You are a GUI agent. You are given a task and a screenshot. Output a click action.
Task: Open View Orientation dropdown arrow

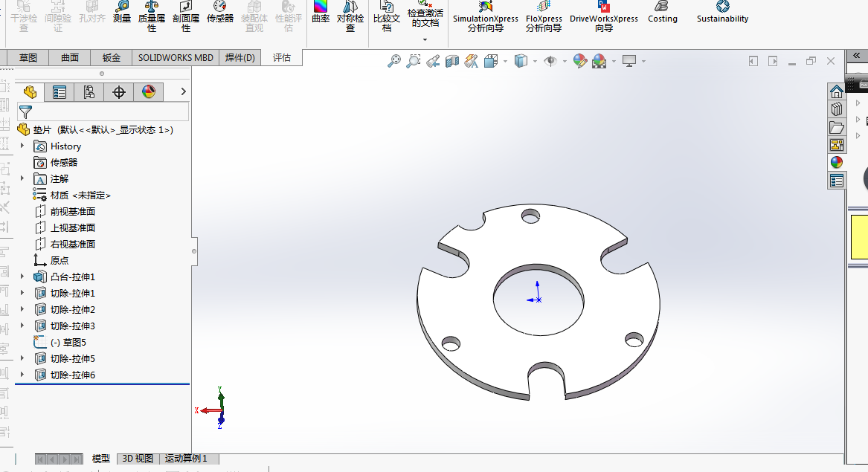coord(505,62)
